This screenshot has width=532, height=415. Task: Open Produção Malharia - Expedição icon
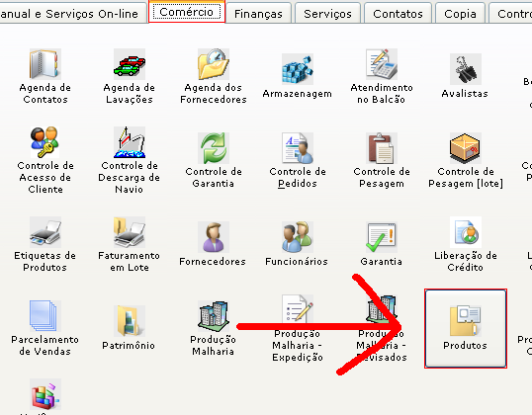(x=298, y=310)
